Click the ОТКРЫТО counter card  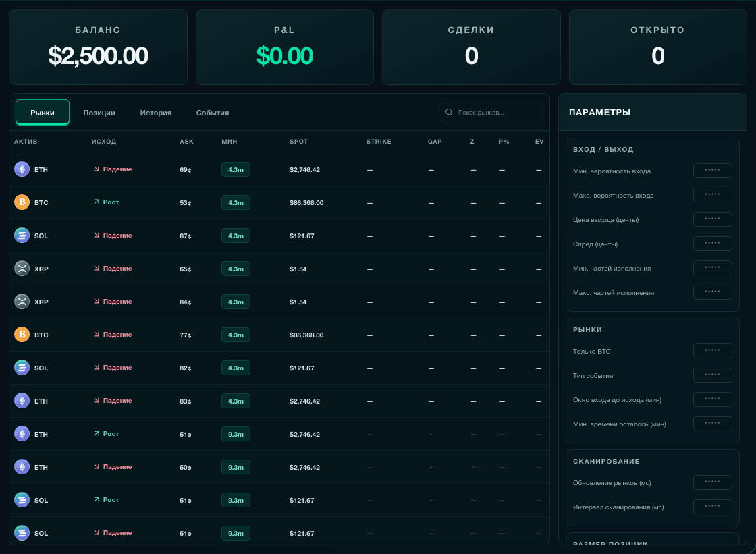tap(658, 47)
